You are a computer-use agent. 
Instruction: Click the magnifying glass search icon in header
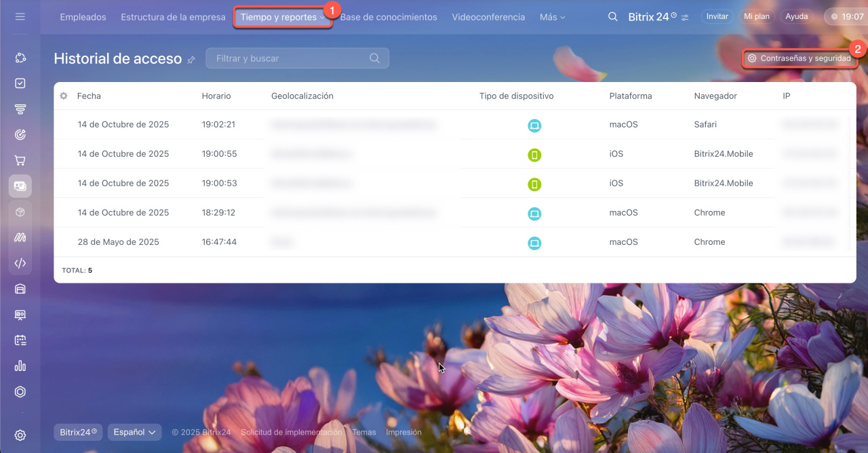coord(612,17)
